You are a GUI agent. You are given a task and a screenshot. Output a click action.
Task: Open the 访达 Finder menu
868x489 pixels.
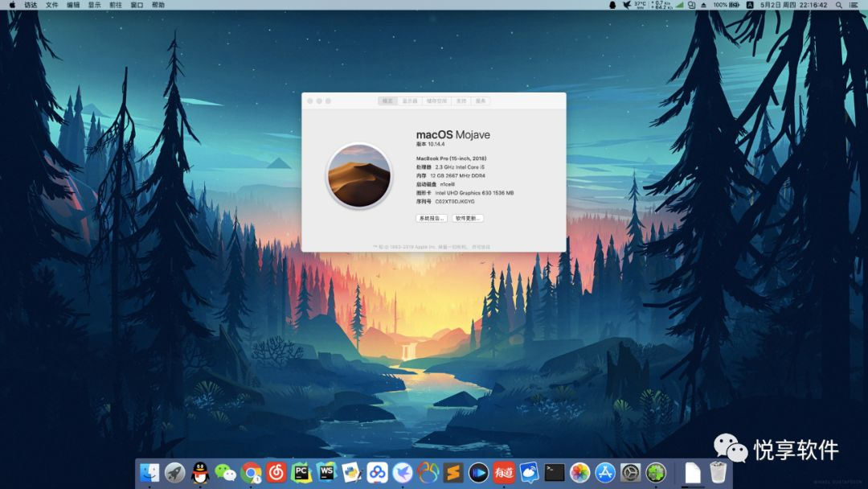click(x=31, y=5)
